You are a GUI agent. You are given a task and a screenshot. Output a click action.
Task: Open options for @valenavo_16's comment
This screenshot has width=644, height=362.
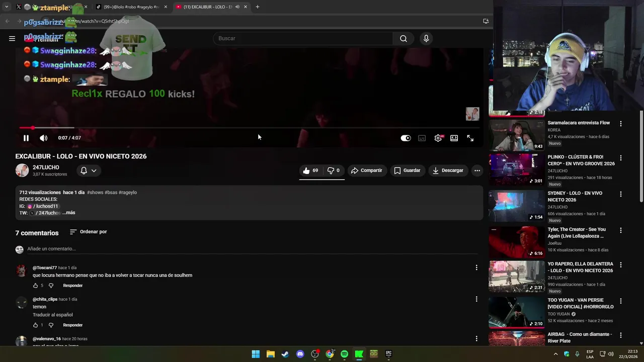476,339
